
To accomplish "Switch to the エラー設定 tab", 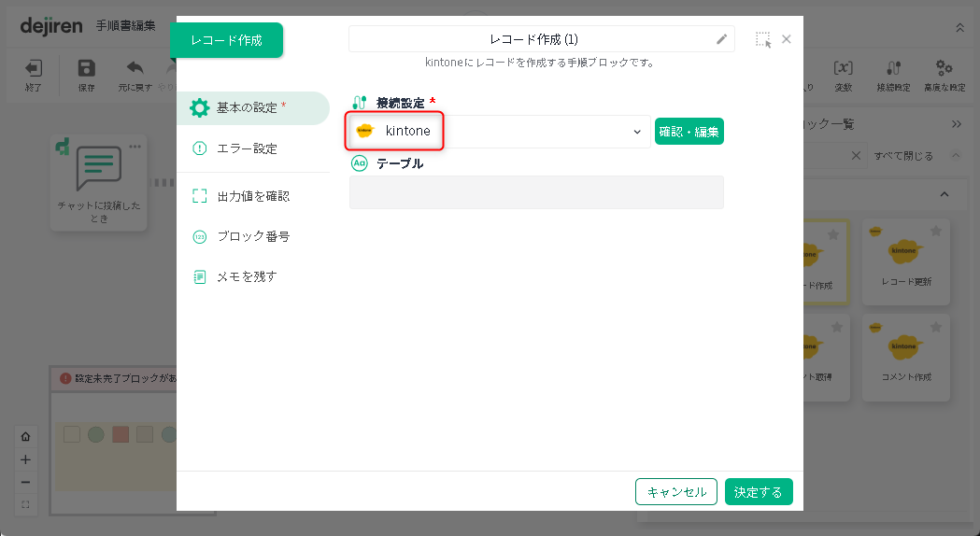I will point(247,148).
